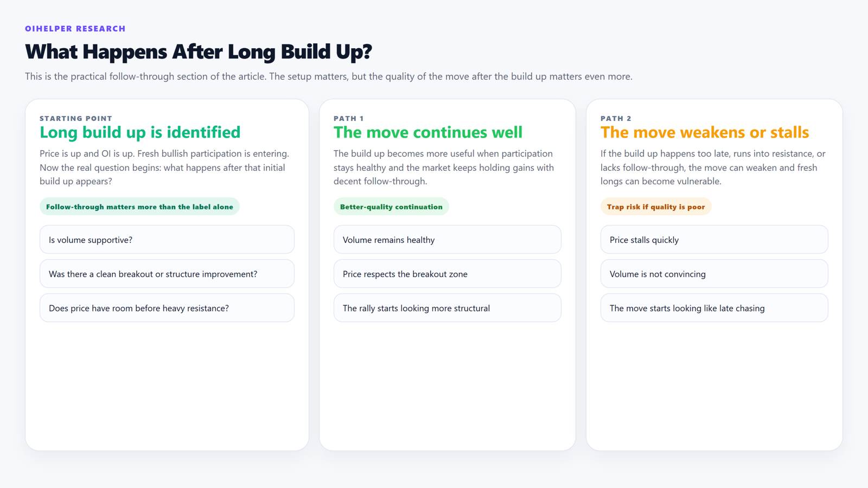Click the PATH 1 card label
Viewport: 868px width, 488px height.
click(348, 118)
